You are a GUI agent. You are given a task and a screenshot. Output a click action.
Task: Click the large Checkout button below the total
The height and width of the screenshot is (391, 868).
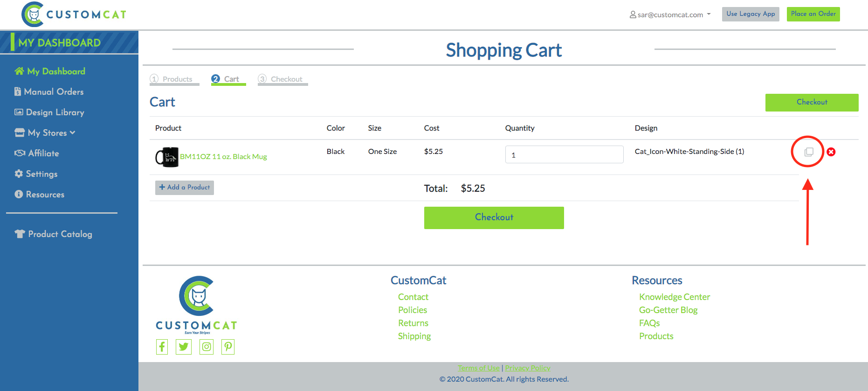click(x=494, y=218)
